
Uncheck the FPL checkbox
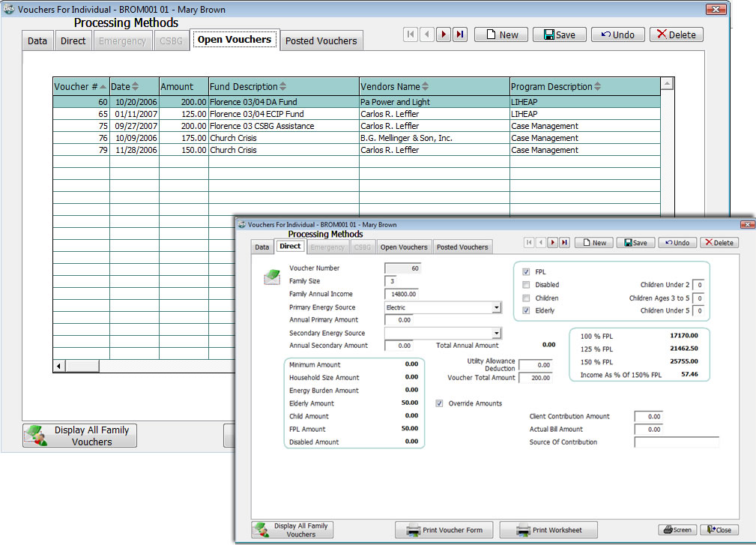tap(526, 272)
